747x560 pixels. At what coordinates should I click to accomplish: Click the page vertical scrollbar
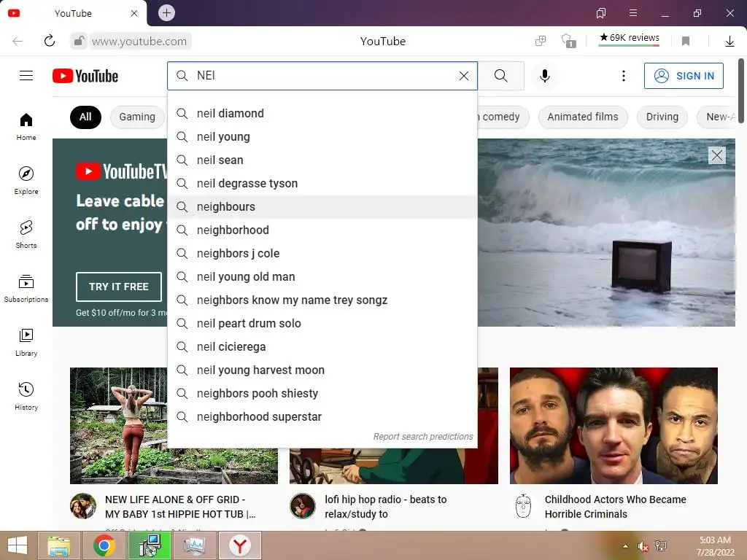[741, 90]
